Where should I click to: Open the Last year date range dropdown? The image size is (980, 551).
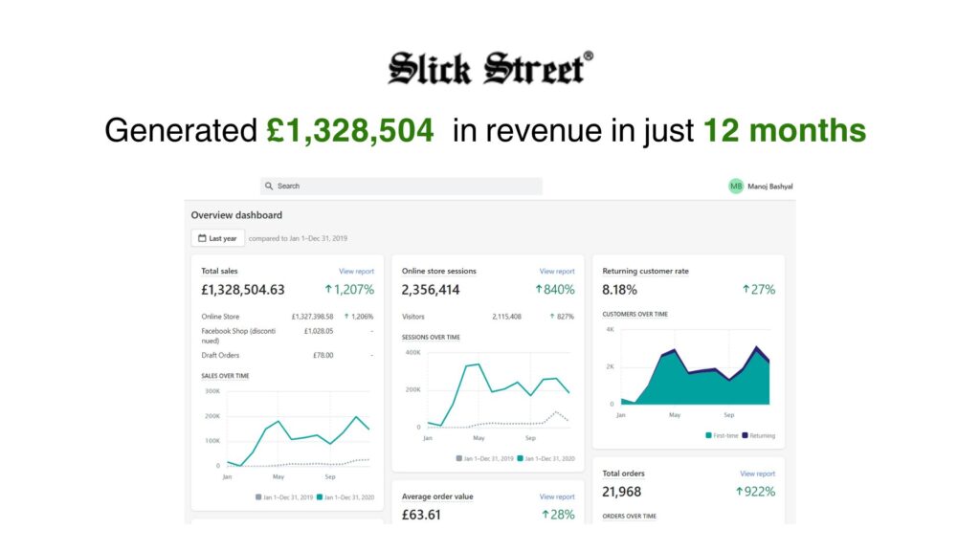tap(217, 238)
